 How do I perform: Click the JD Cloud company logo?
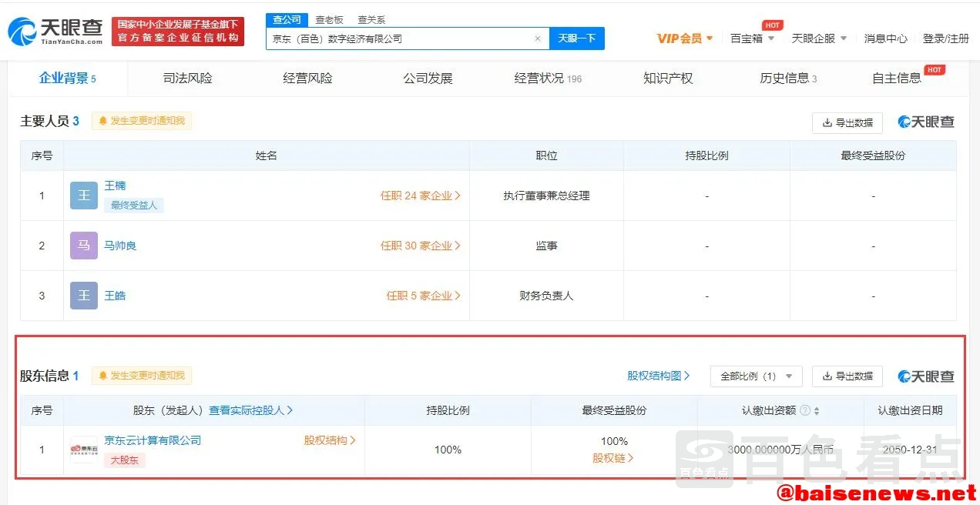tap(84, 449)
